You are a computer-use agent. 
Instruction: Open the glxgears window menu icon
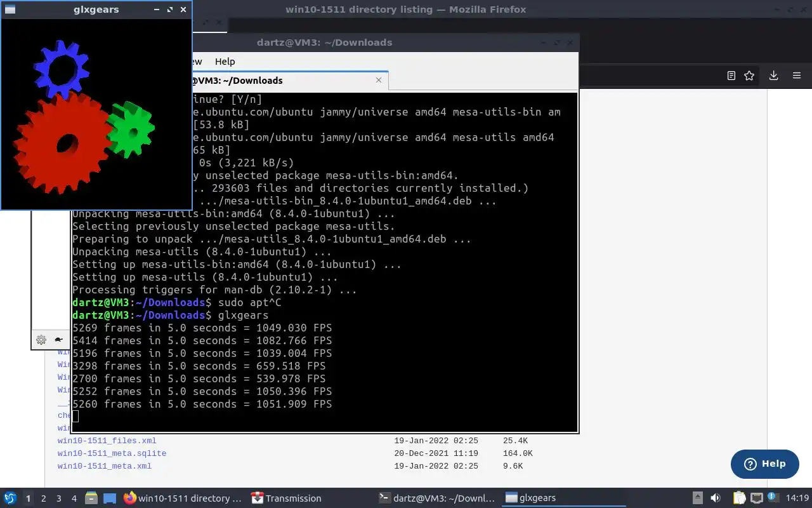tap(10, 10)
